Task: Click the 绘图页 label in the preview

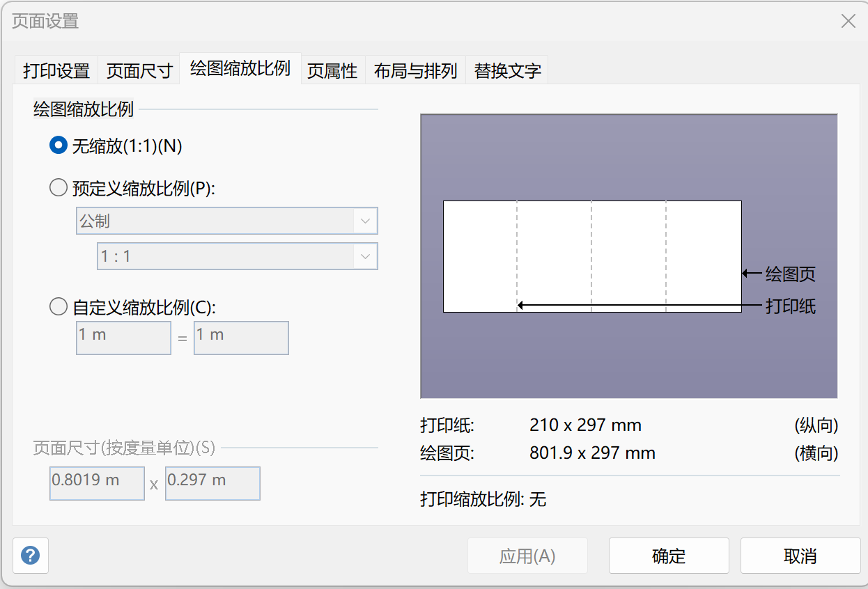Action: click(x=791, y=274)
